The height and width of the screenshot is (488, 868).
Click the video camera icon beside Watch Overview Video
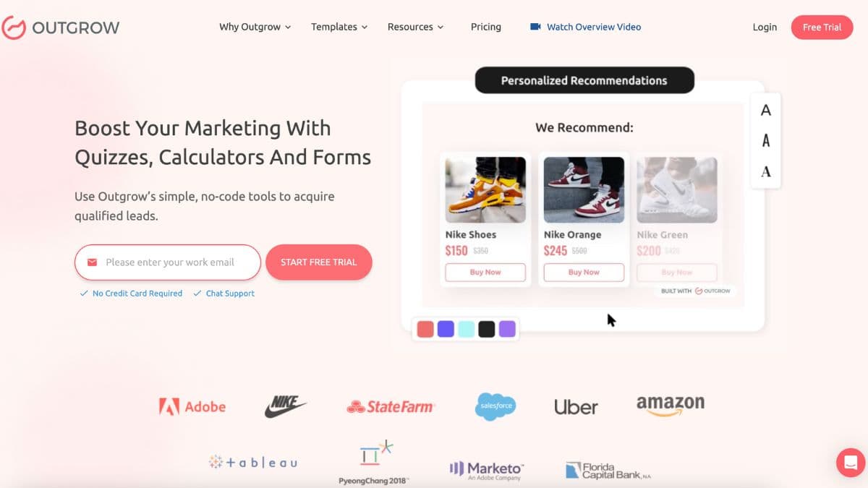pos(535,27)
